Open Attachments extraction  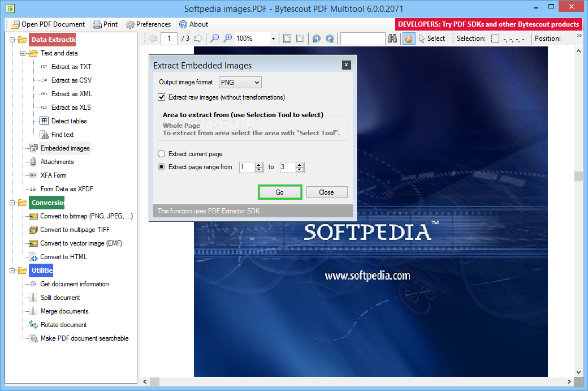(57, 162)
